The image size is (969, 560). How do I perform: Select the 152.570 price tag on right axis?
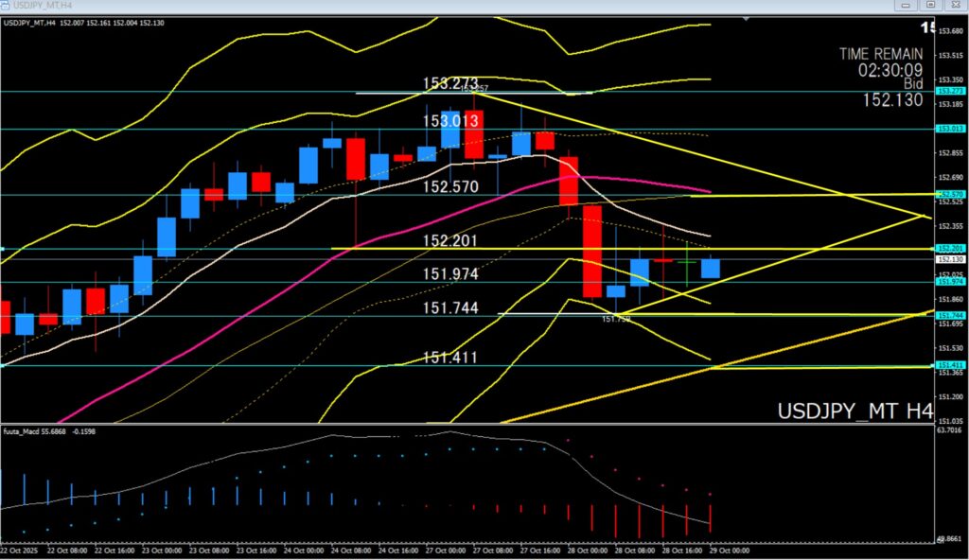948,195
